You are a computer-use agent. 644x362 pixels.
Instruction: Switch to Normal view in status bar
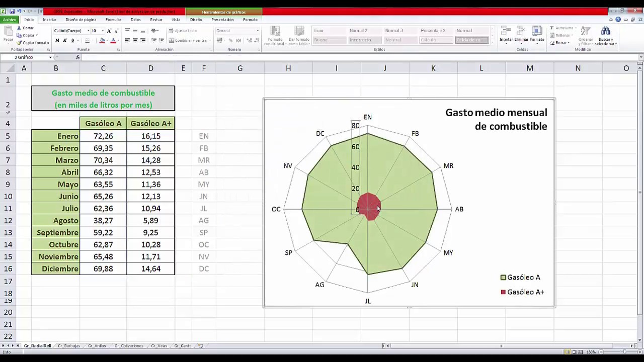pos(568,352)
